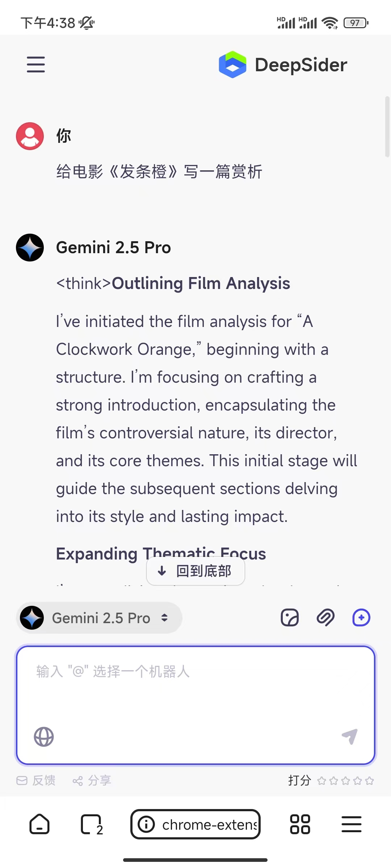Click the DeepSider logo
Screen dimensions: 391x868
232,65
